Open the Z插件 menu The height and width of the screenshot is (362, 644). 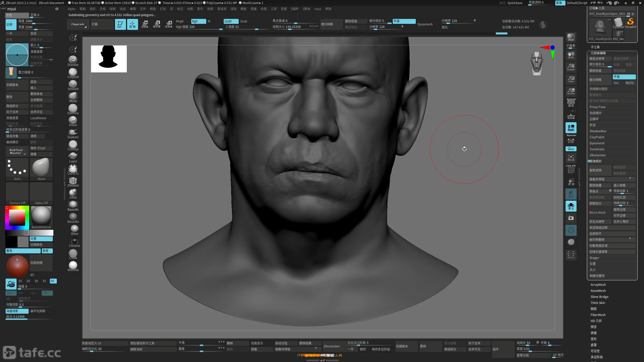point(294,9)
